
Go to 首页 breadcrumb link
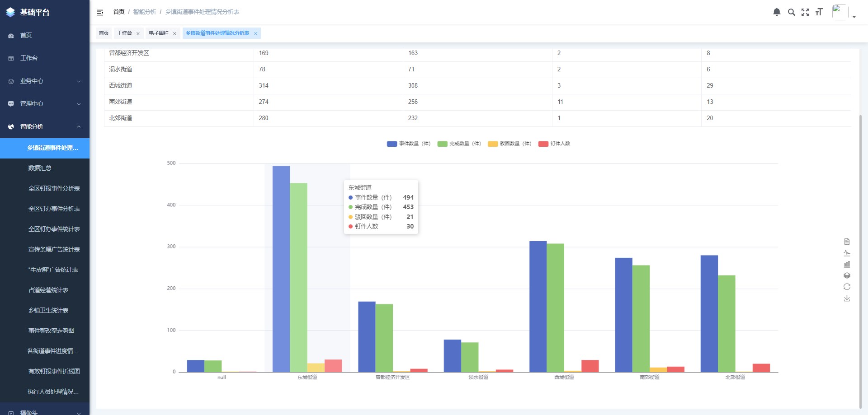[119, 12]
